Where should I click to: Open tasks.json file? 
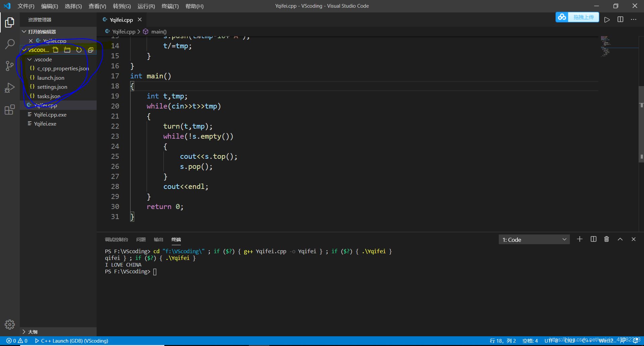(x=58, y=96)
